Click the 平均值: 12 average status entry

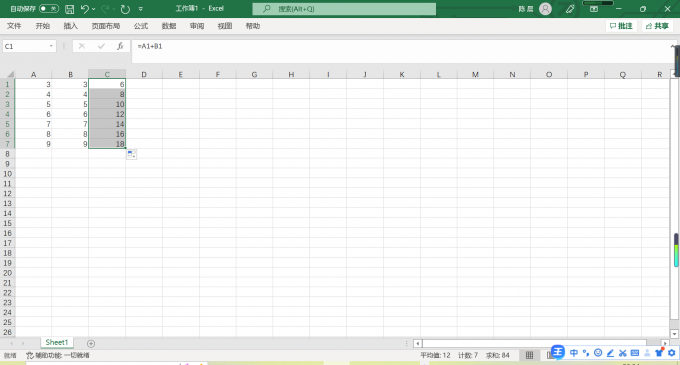click(x=435, y=355)
